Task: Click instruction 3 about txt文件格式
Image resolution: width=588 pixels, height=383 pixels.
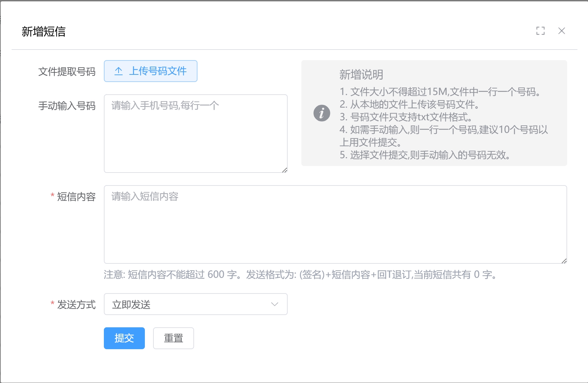Action: tap(406, 117)
